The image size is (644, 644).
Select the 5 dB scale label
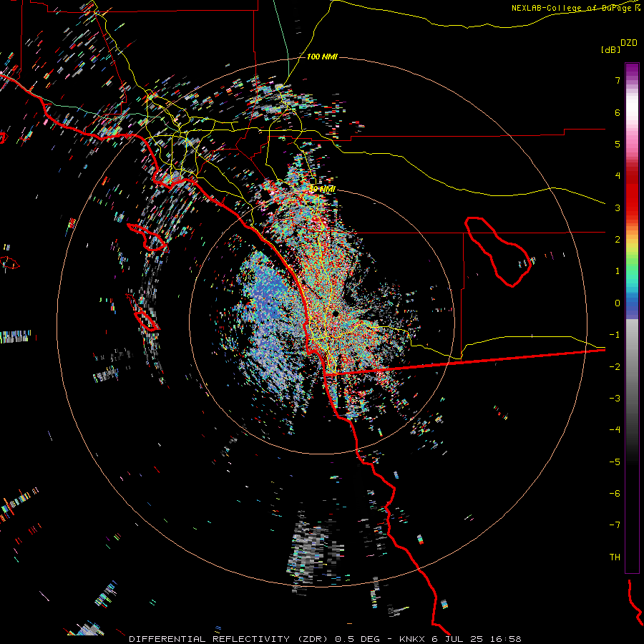click(x=618, y=144)
